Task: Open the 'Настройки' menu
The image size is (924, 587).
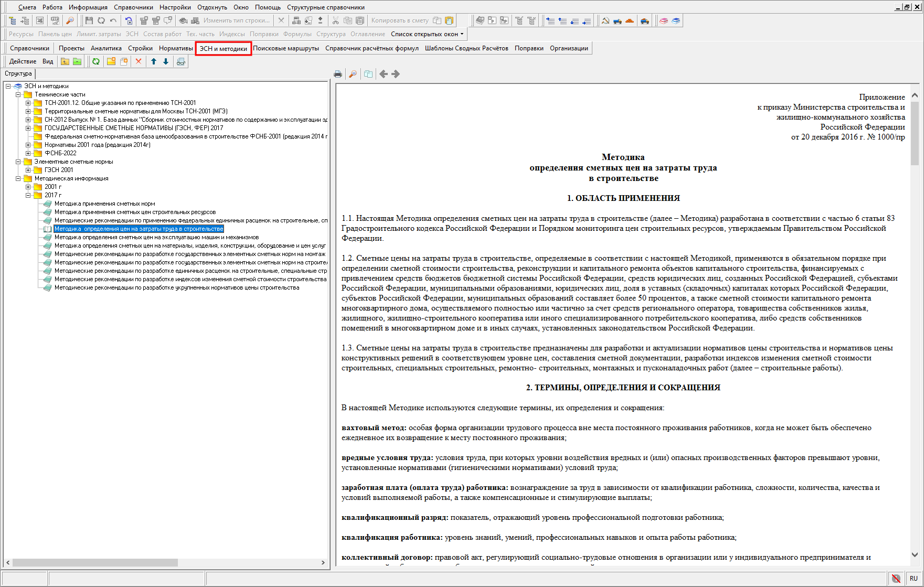Action: 175,7
